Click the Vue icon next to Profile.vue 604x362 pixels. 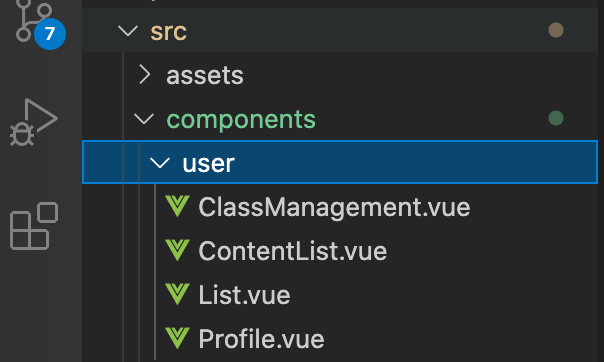[177, 338]
